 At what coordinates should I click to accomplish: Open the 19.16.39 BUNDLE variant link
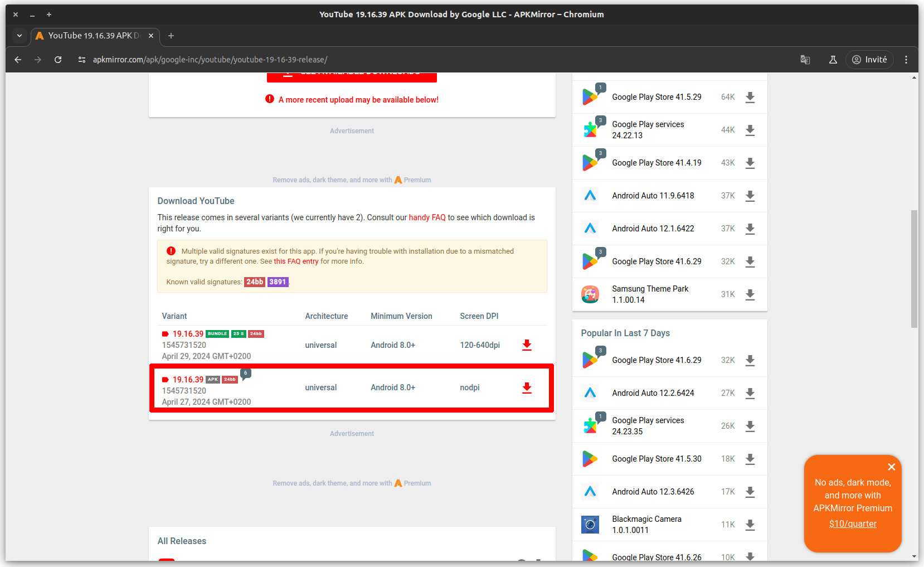pyautogui.click(x=188, y=334)
